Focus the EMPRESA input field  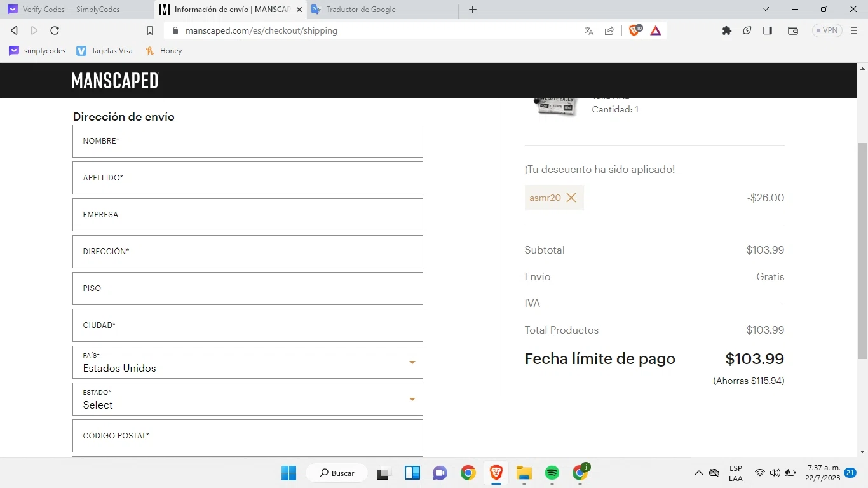[248, 215]
